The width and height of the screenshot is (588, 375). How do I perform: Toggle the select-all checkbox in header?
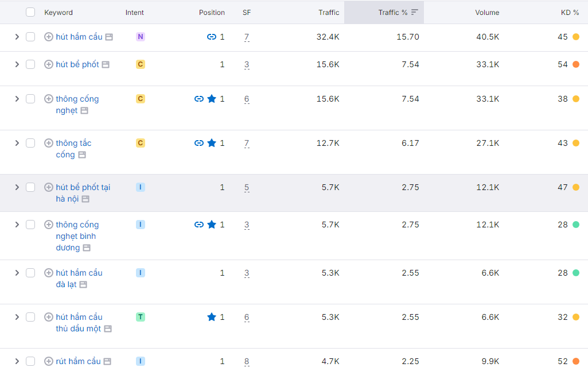tap(30, 12)
